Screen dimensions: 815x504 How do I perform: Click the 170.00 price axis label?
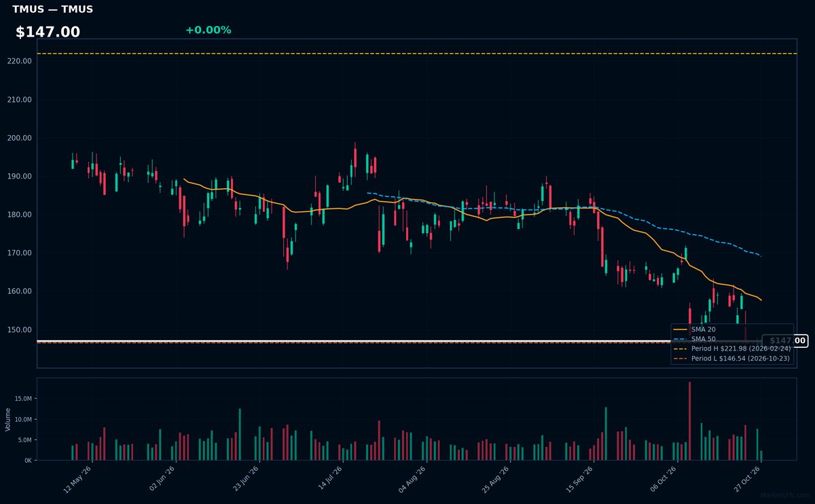20,253
